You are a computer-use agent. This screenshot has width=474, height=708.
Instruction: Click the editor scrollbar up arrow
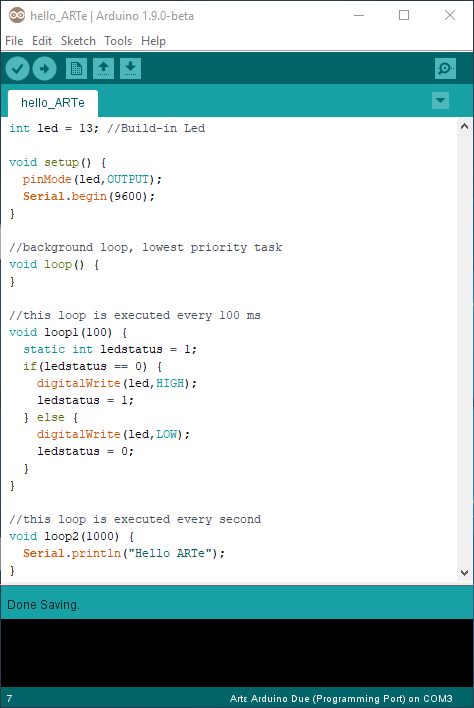(464, 127)
